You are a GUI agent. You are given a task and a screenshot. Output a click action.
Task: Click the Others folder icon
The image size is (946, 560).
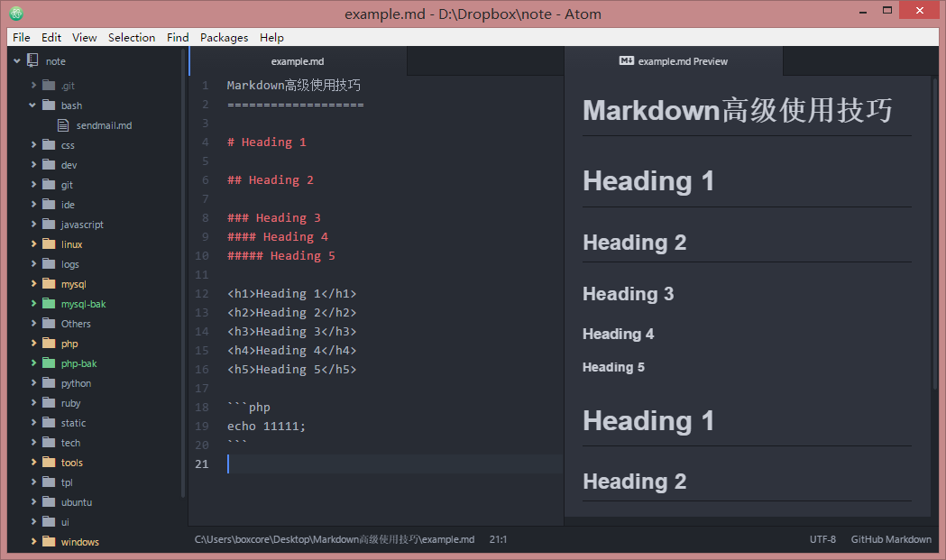pyautogui.click(x=49, y=324)
